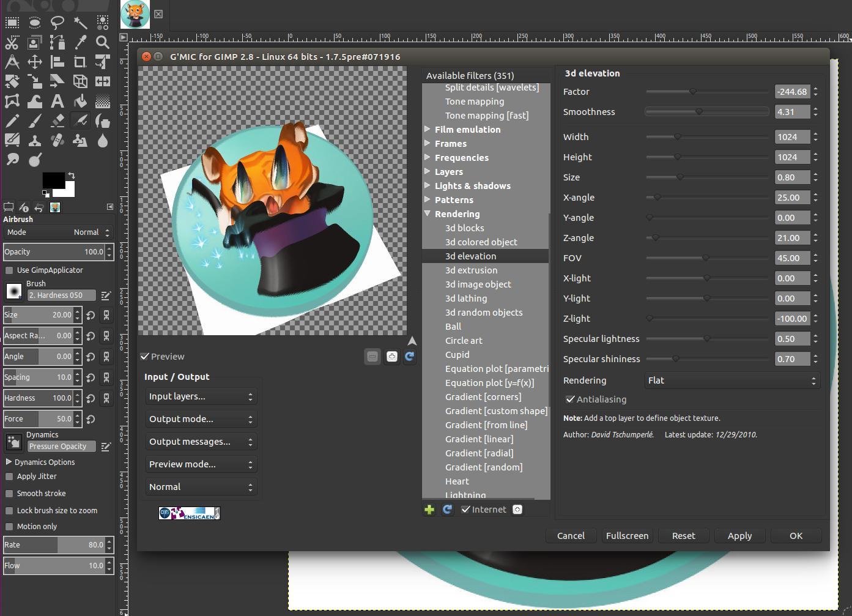Pick the Color Picker eyedropper tool

pyautogui.click(x=80, y=42)
